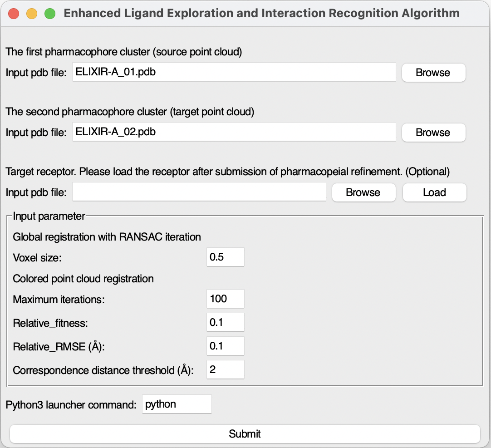Select the 'Correspondence distance threshold (Å):' label
Image resolution: width=491 pixels, height=448 pixels.
103,370
